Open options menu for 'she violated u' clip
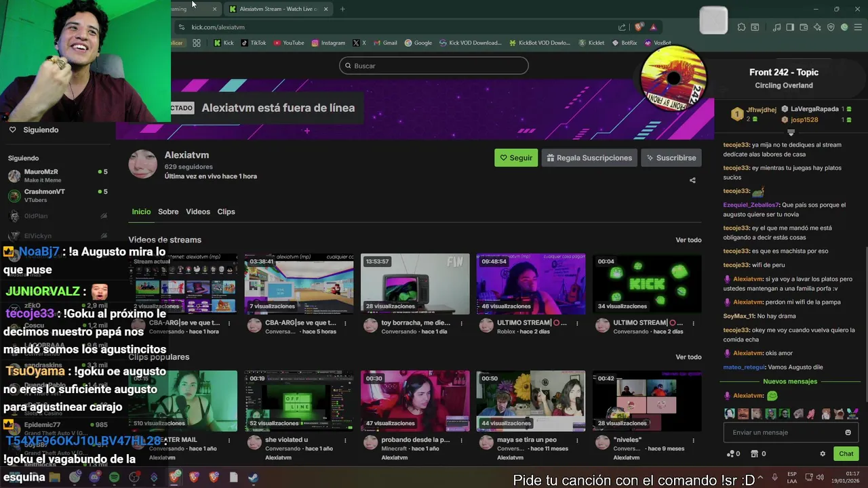The width and height of the screenshot is (868, 488). [x=345, y=440]
